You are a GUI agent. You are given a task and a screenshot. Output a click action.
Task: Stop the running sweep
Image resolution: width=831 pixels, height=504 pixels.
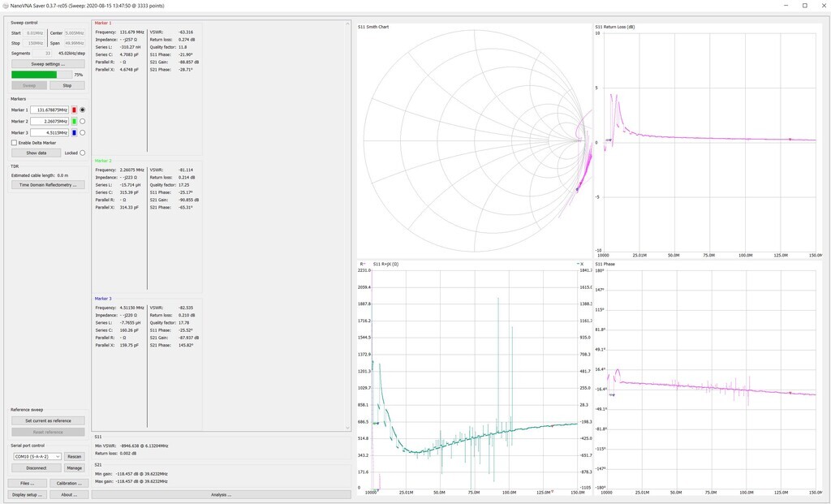coord(67,85)
